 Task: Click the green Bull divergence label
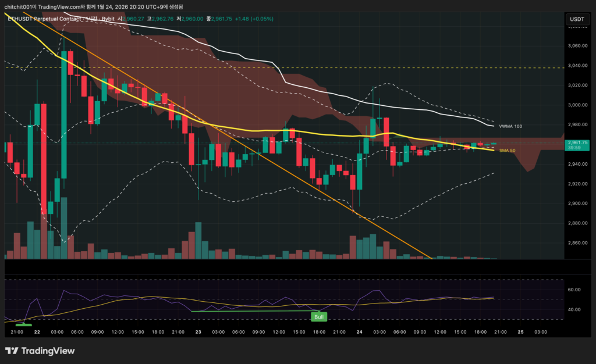[x=319, y=317]
